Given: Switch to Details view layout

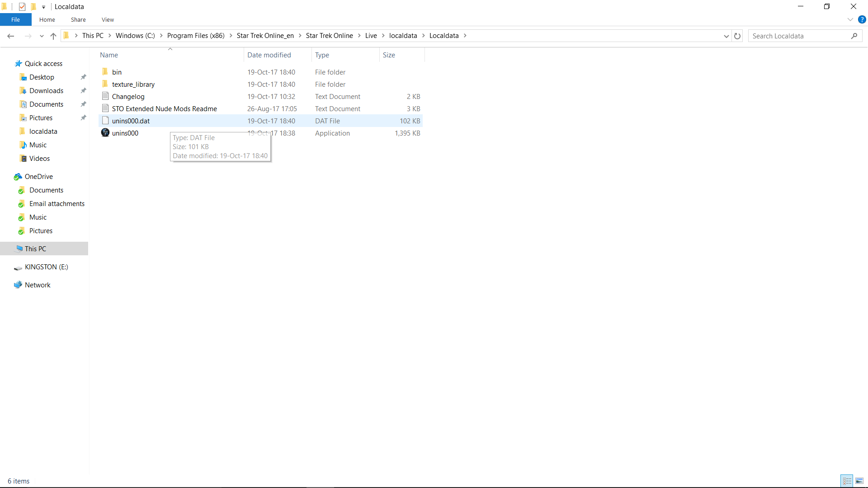Looking at the screenshot, I should coord(847,481).
